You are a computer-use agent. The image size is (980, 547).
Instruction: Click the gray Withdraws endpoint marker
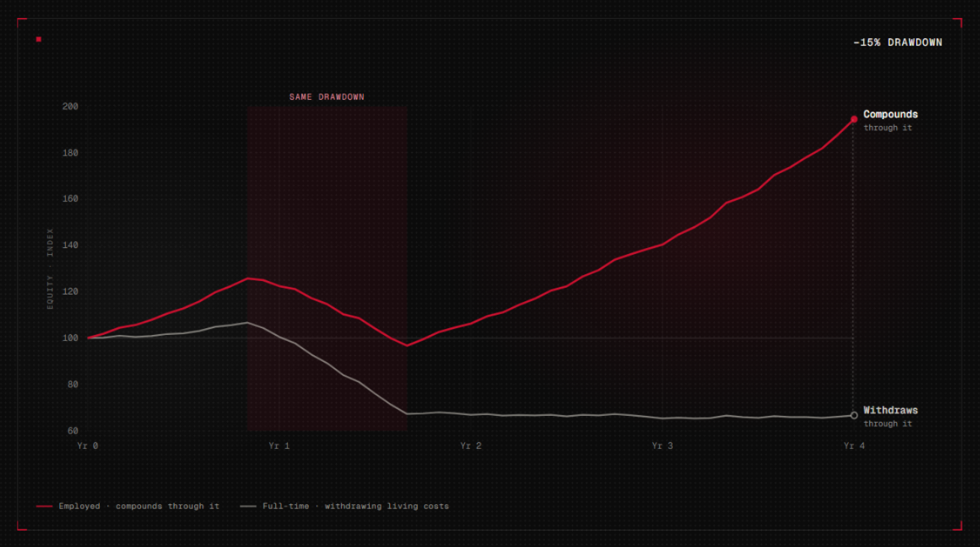[853, 415]
